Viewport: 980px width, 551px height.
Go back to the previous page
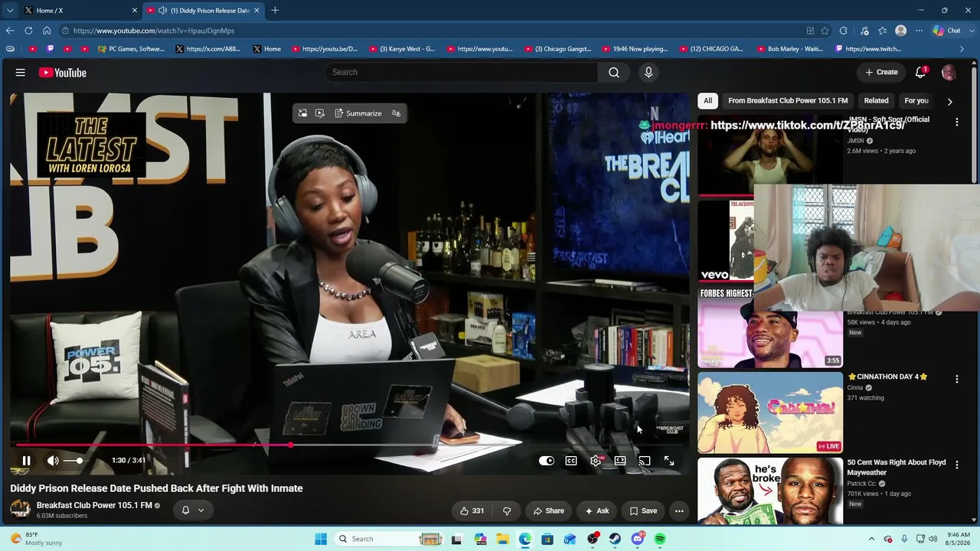coord(10,31)
